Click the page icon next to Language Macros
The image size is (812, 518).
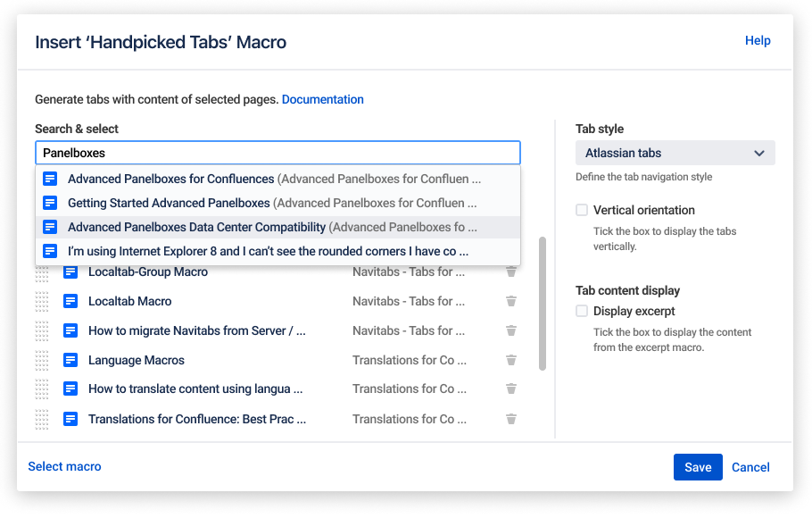point(70,360)
